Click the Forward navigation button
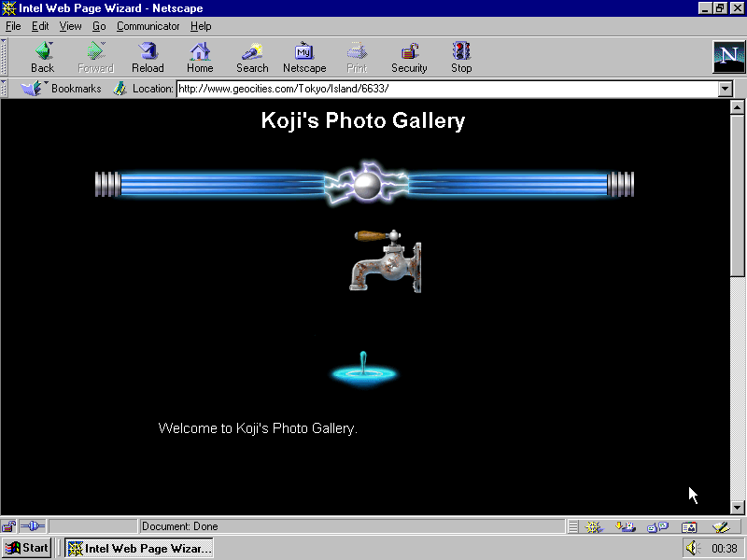 [96, 57]
